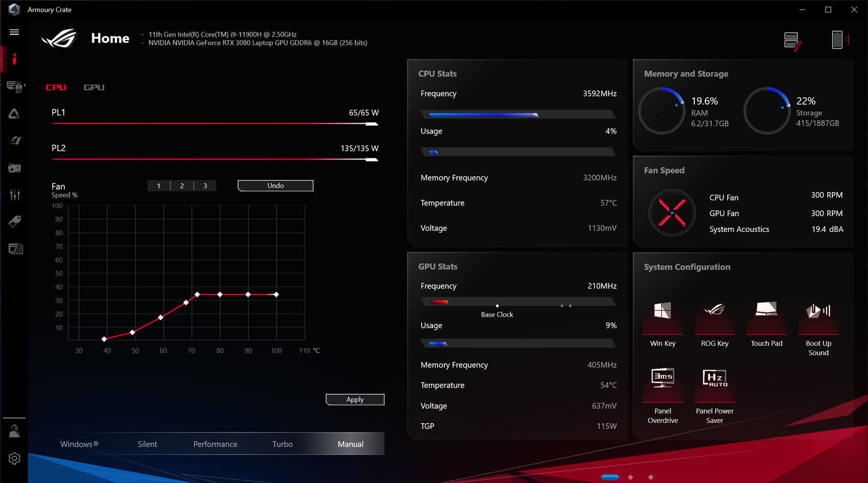Click the fan curve point at 40°C
This screenshot has width=868, height=483.
(104, 339)
